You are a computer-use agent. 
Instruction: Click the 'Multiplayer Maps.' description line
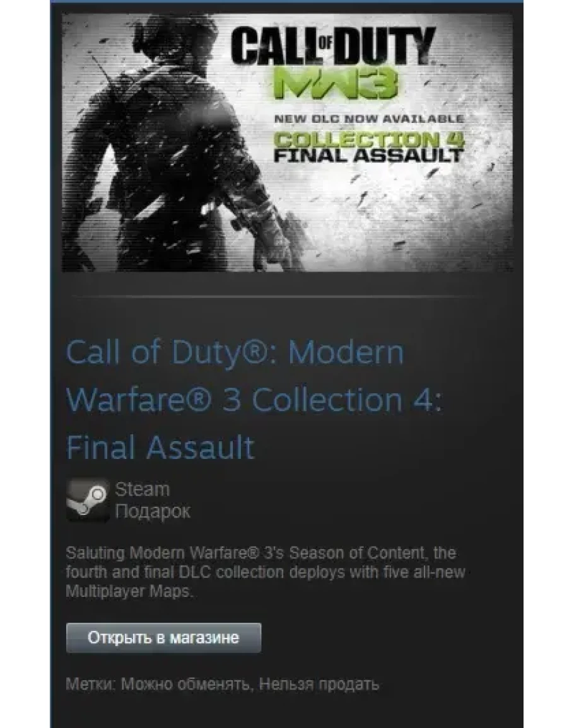coord(129,591)
